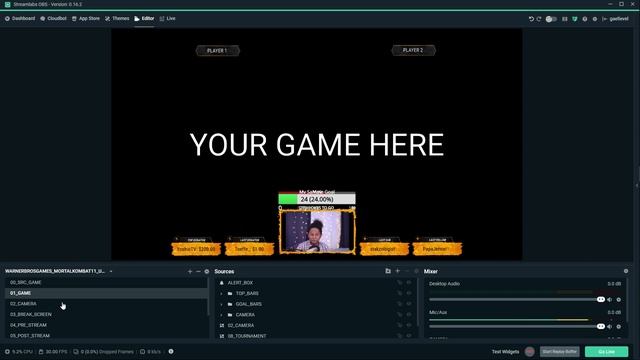Select the 03_BREAK_SCREEN scene
The height and width of the screenshot is (360, 640).
click(x=106, y=314)
